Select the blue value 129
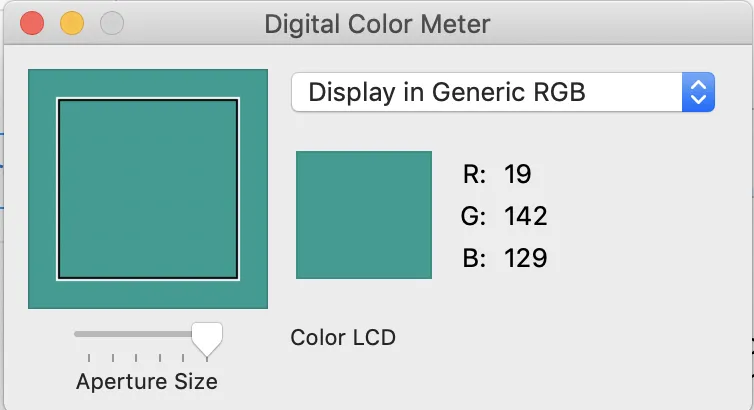This screenshot has height=410, width=754. (x=526, y=258)
